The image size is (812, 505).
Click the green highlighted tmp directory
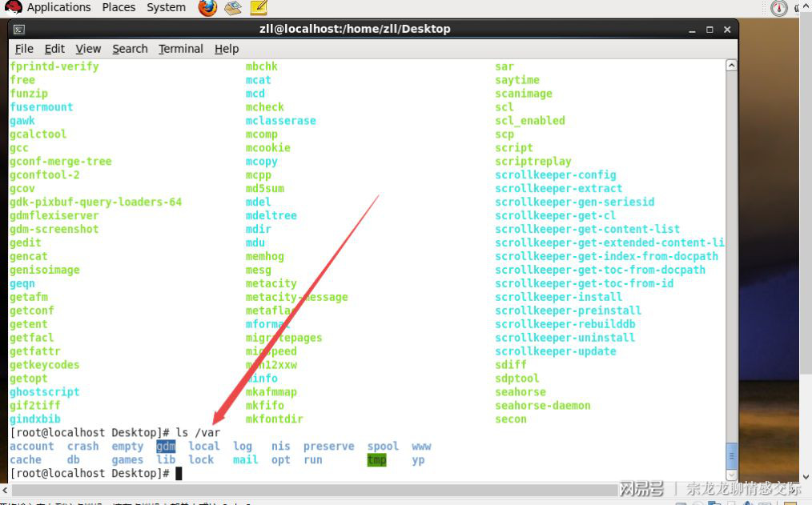pos(376,459)
